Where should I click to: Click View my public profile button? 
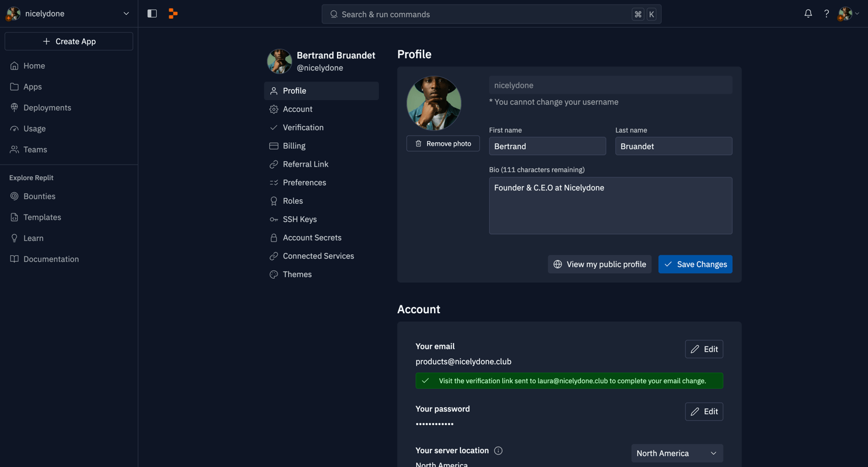(600, 264)
